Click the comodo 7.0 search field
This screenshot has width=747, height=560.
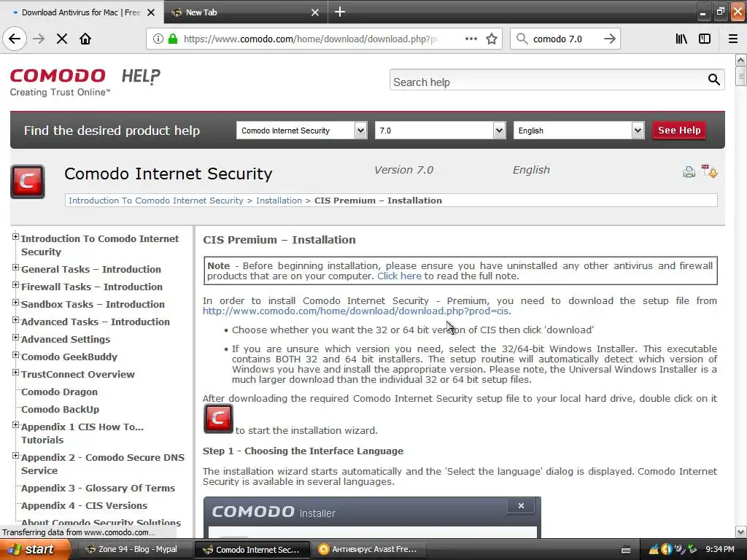coord(565,39)
